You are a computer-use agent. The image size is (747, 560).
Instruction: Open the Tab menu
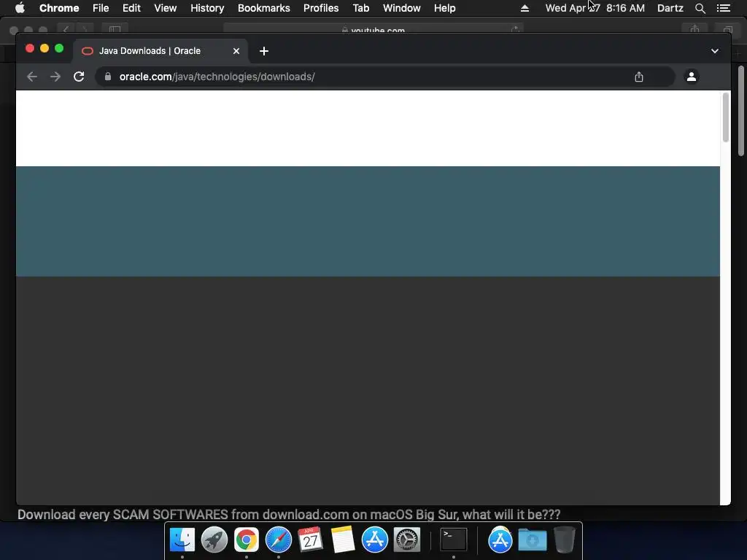(x=361, y=8)
